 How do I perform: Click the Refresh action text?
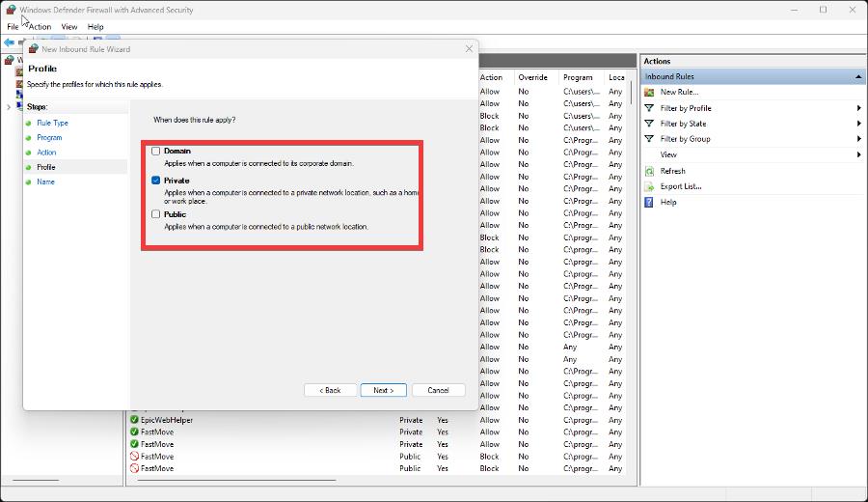click(x=672, y=171)
